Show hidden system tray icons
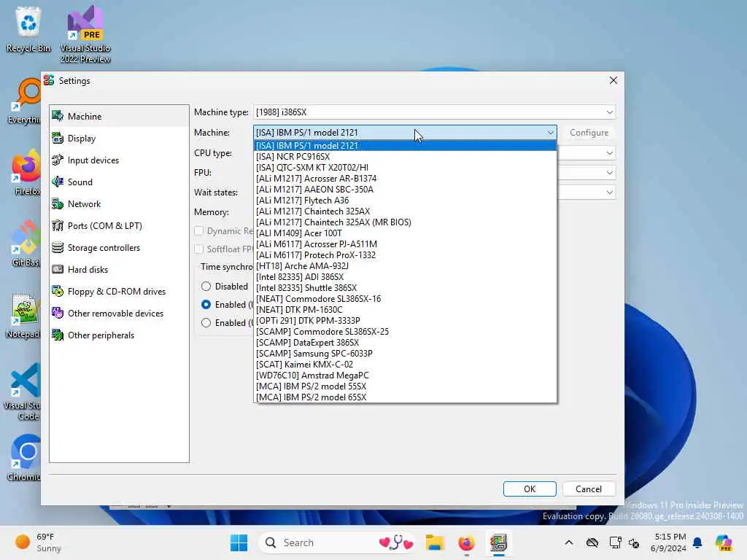Viewport: 747px width, 560px height. tap(569, 542)
